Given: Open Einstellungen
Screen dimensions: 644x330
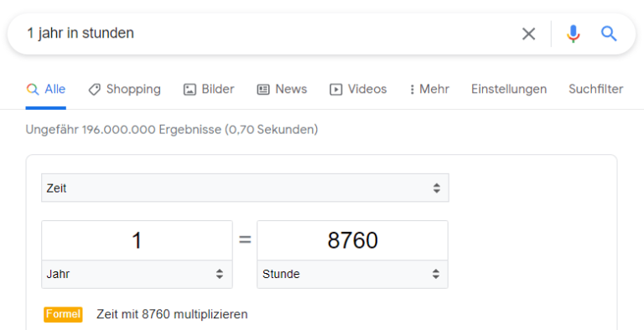Looking at the screenshot, I should [509, 89].
